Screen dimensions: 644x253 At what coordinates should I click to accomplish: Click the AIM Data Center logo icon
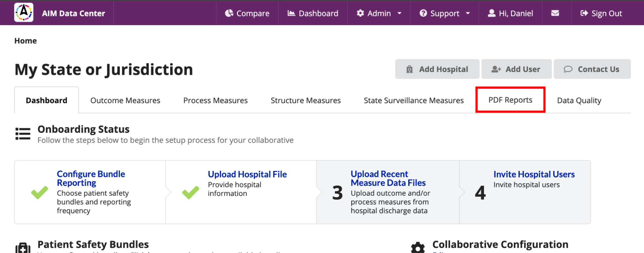24,13
